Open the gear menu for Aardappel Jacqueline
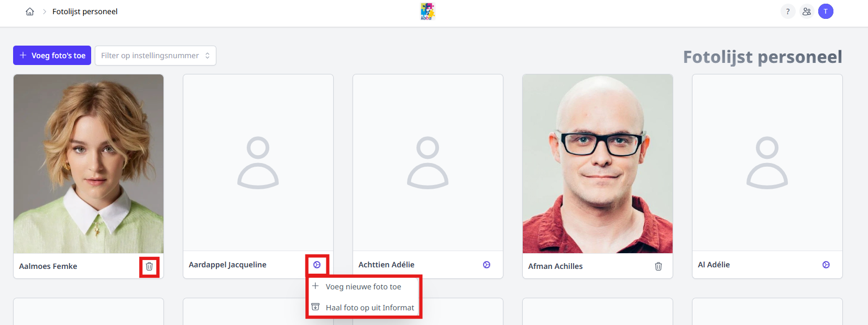The height and width of the screenshot is (325, 868). [x=317, y=265]
